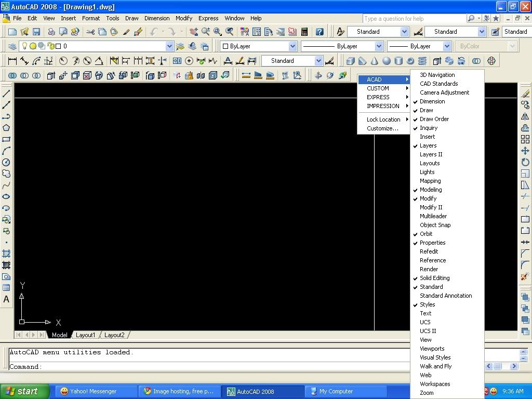Click the Match Properties brush icon
The width and height of the screenshot is (532, 399).
pos(126,32)
